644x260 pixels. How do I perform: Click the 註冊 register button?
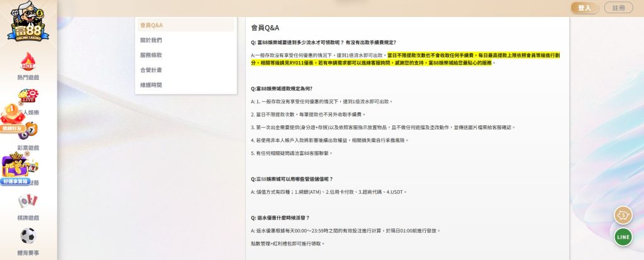click(619, 8)
